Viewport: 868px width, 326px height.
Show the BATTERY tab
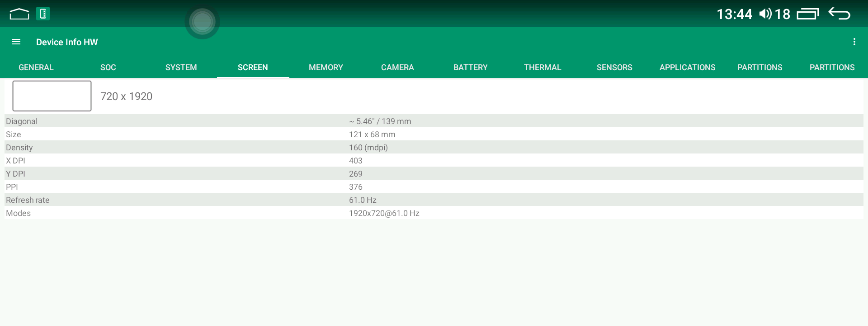click(x=470, y=67)
